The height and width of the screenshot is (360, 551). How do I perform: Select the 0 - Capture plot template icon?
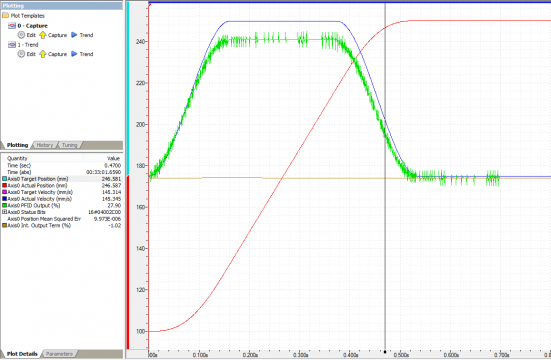tap(12, 26)
